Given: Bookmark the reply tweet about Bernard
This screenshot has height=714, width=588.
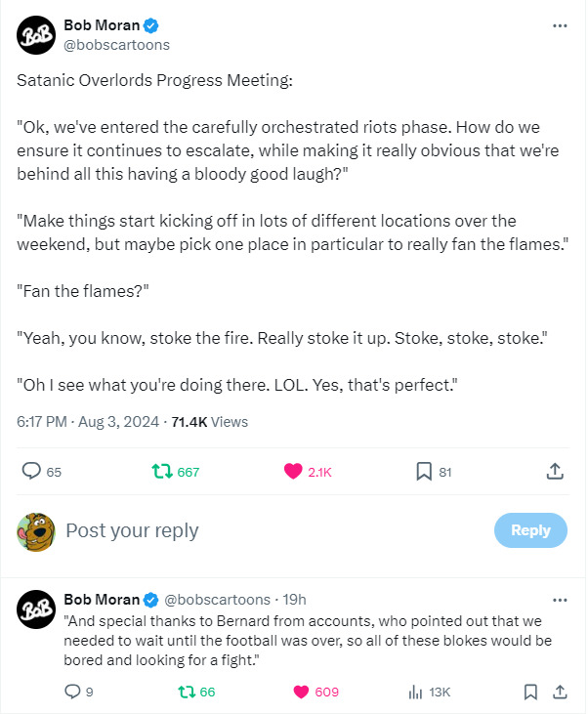Looking at the screenshot, I should (x=530, y=692).
